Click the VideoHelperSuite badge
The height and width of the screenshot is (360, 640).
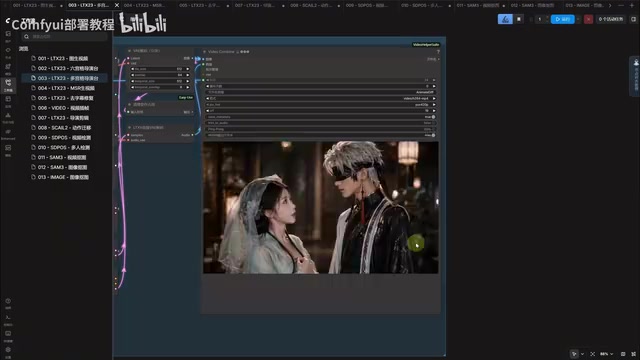(x=426, y=44)
